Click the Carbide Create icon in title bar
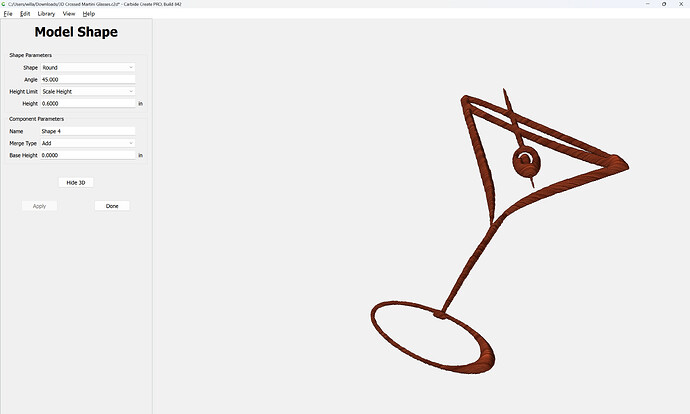Screen dimensions: 690x414 pyautogui.click(x=4, y=4)
